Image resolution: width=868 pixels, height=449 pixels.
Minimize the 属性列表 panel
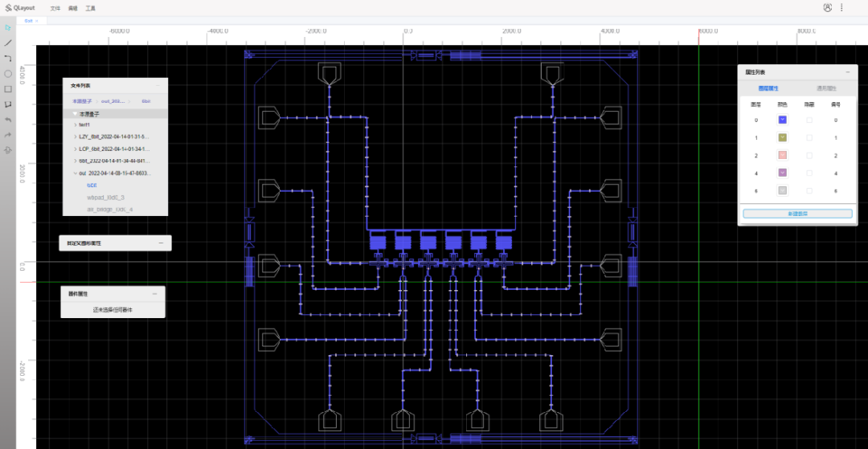tap(847, 72)
